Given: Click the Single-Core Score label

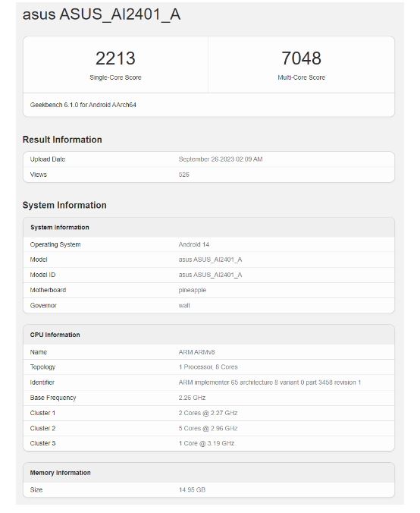Looking at the screenshot, I should tap(115, 77).
